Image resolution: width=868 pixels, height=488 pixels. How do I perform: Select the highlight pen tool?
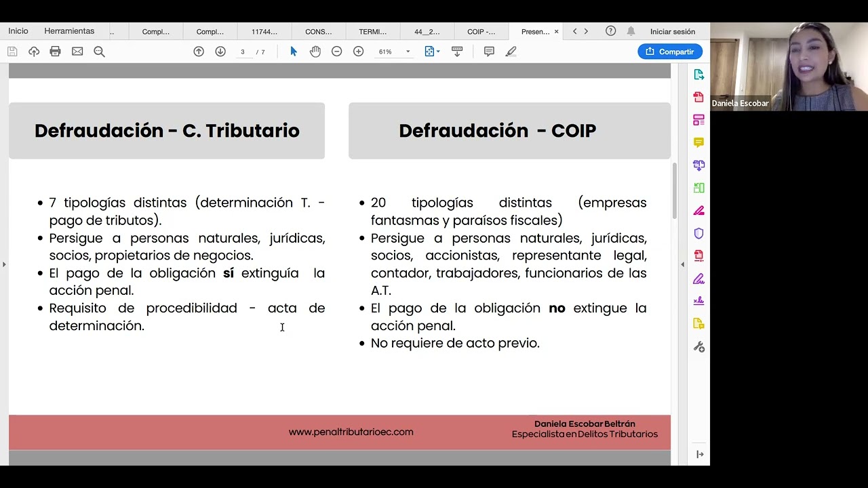pyautogui.click(x=511, y=52)
